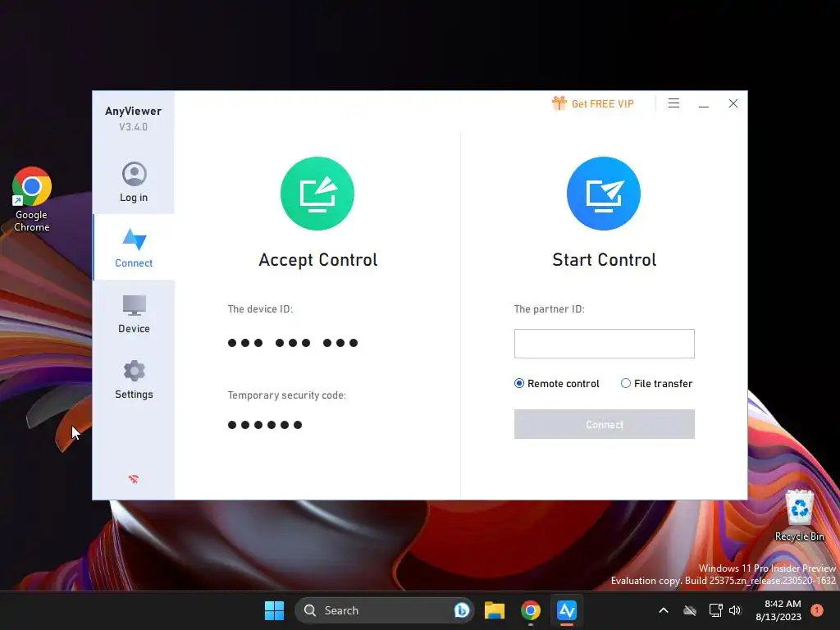
Task: Click the blue Start Control icon
Action: 604,194
